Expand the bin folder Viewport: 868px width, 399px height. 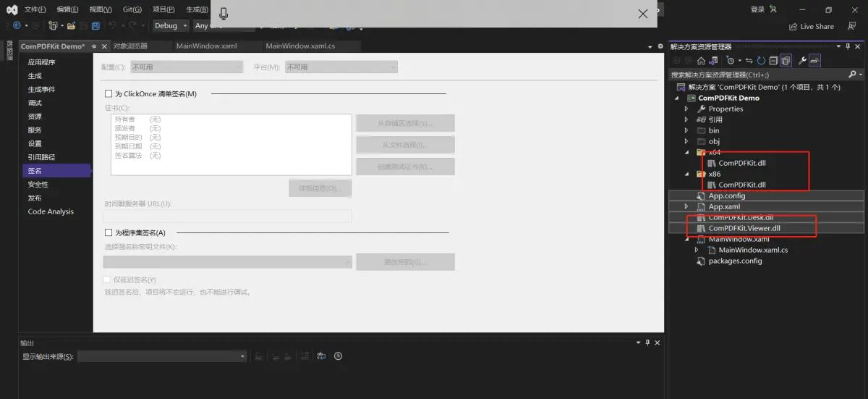click(x=686, y=130)
